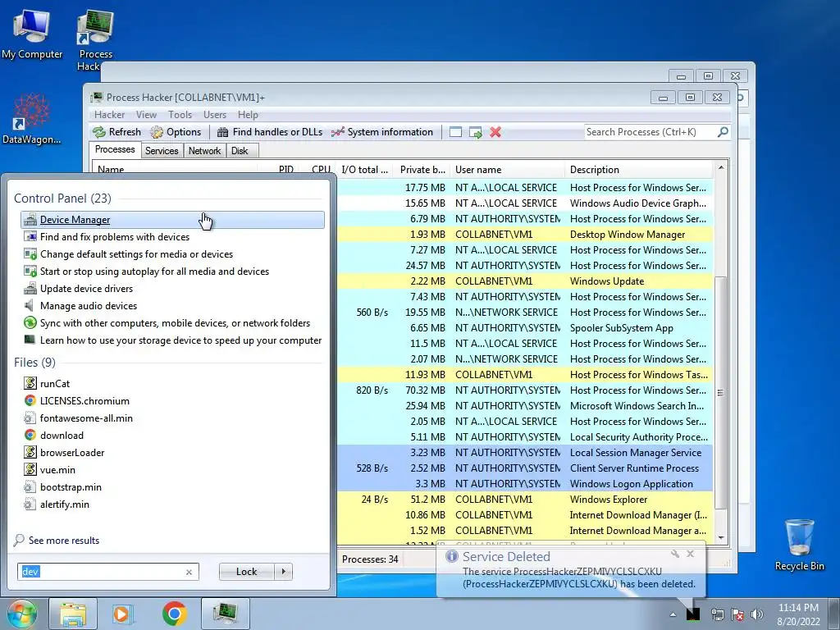Open Device Manager from search results
The image size is (840, 630).
click(172, 220)
